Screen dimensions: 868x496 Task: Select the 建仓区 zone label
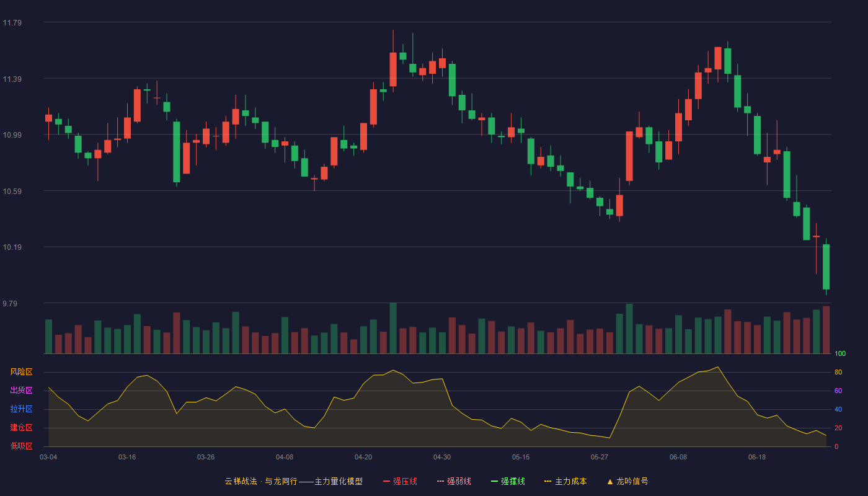point(21,428)
